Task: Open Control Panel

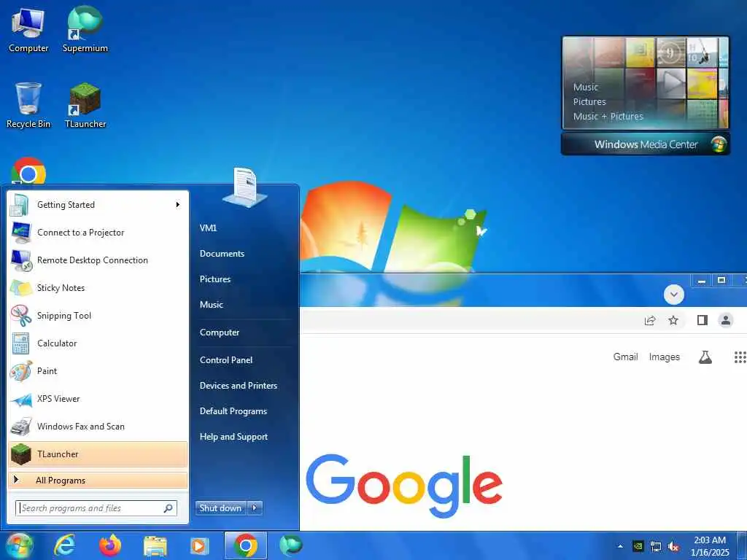Action: (226, 360)
